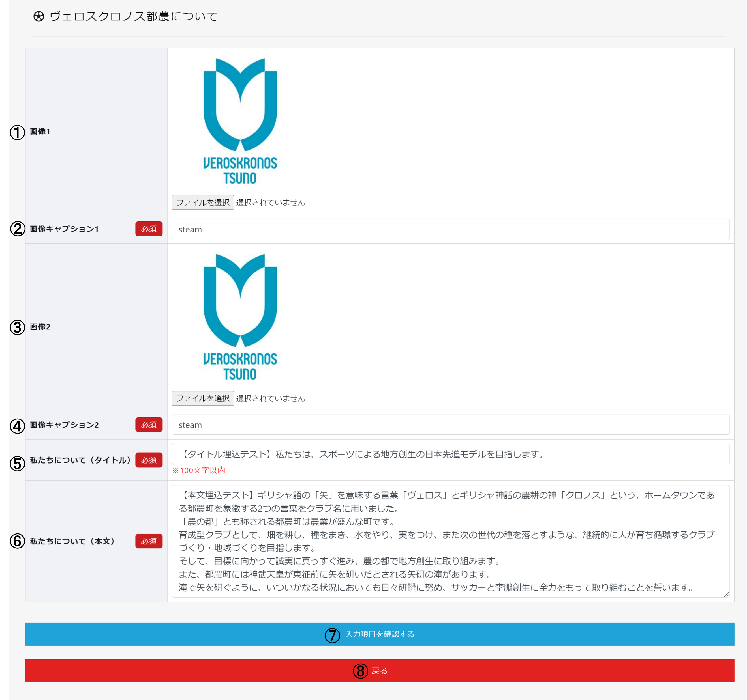
Task: Click the second Veroskronos Tsuno logo image
Action: point(240,317)
